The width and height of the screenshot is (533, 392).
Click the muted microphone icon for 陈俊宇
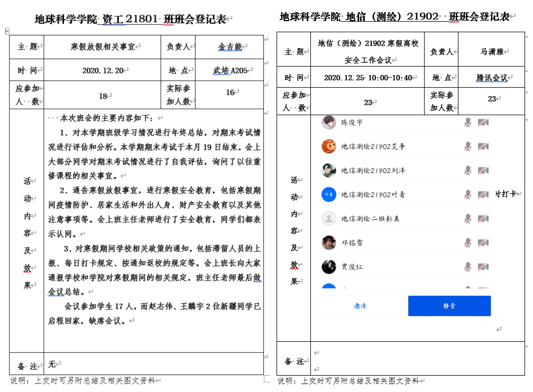467,123
